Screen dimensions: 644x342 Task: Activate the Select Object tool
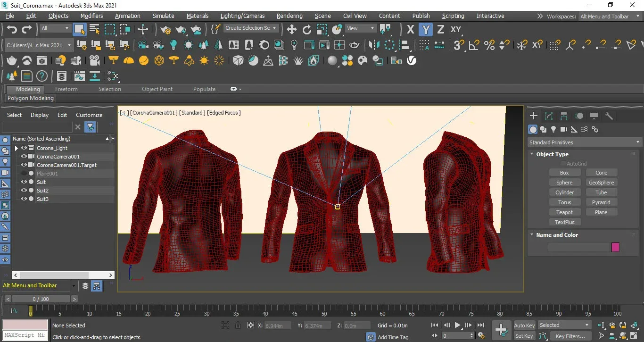tap(80, 29)
